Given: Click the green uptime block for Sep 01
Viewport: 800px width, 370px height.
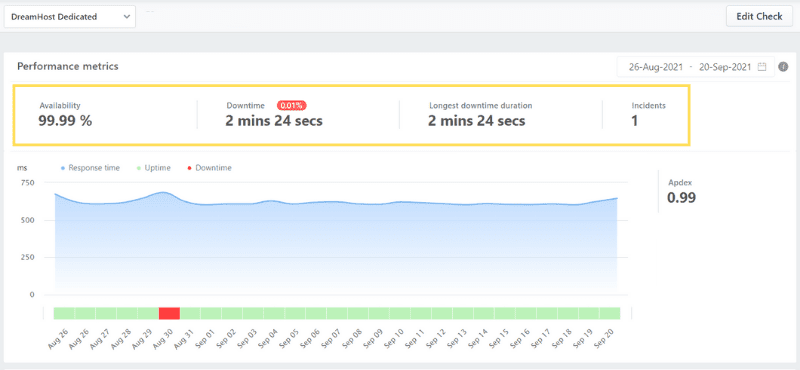Looking at the screenshot, I should tap(210, 313).
